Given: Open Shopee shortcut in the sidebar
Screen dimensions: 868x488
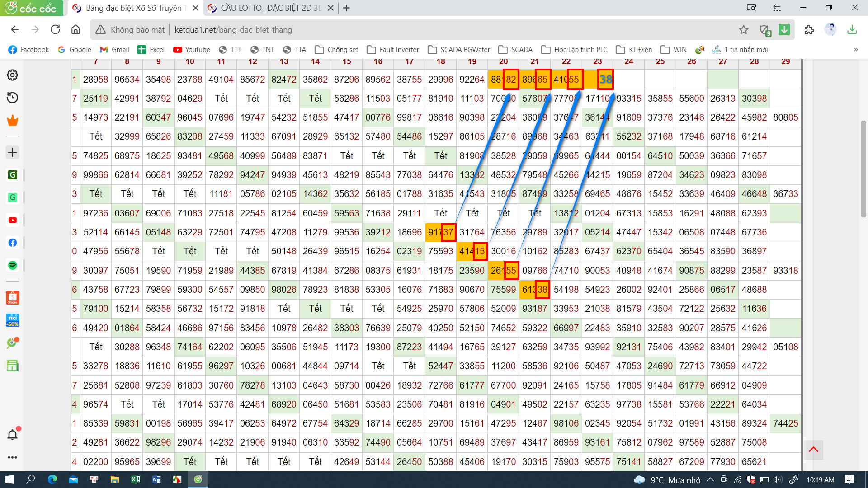Looking at the screenshot, I should tap(12, 298).
